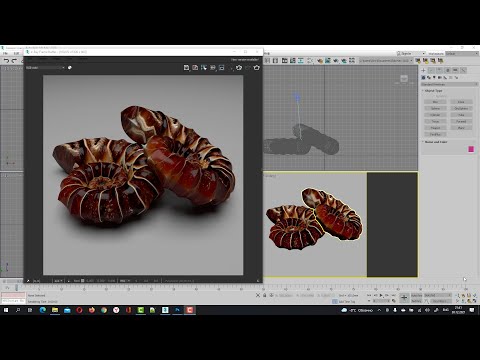Viewport: 480px width, 360px height.
Task: Click the Redo arrow in main toolbar
Action: 14,61
